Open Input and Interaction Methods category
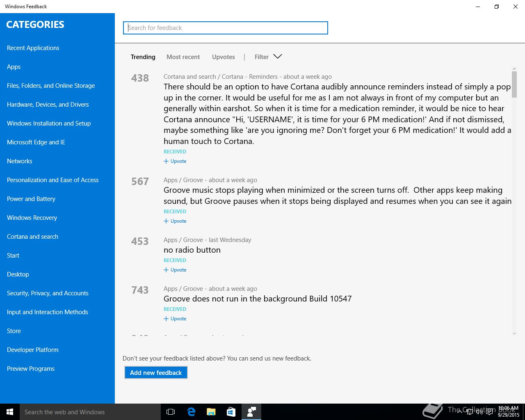The width and height of the screenshot is (525, 420). coord(48,312)
